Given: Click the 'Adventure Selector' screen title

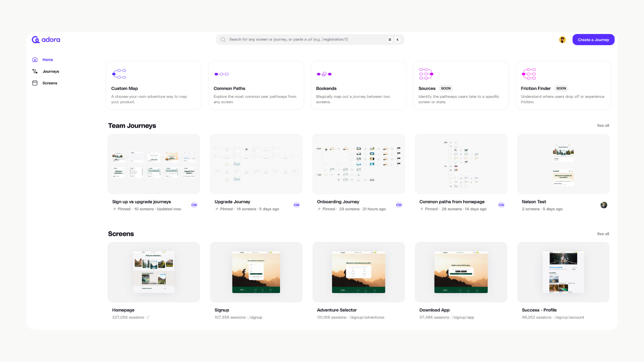Looking at the screenshot, I should click(x=337, y=310).
